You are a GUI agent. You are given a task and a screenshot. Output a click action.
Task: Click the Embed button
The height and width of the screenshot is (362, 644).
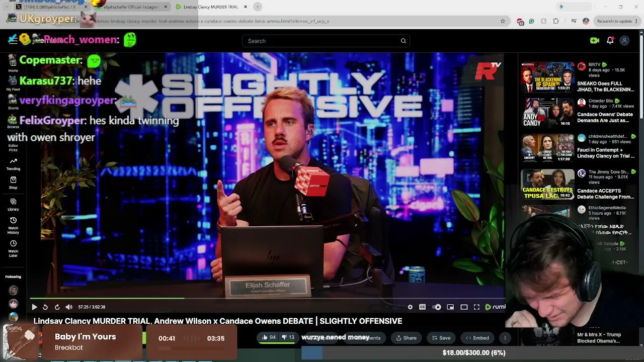click(x=477, y=338)
